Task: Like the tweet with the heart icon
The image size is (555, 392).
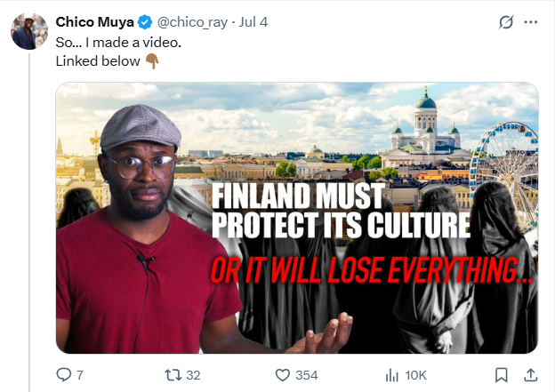Action: pos(283,375)
